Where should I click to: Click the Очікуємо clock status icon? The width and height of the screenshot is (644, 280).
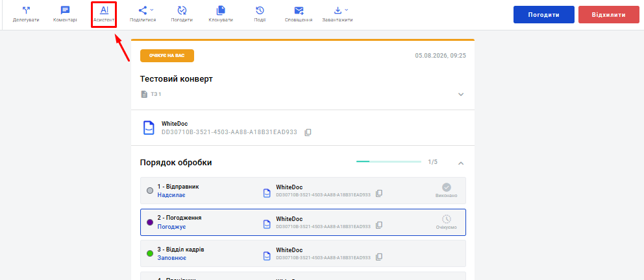[447, 218]
